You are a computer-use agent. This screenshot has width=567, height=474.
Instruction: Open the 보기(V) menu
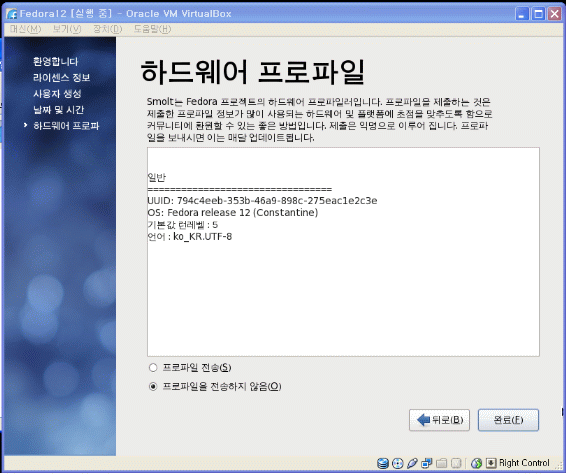pyautogui.click(x=67, y=29)
